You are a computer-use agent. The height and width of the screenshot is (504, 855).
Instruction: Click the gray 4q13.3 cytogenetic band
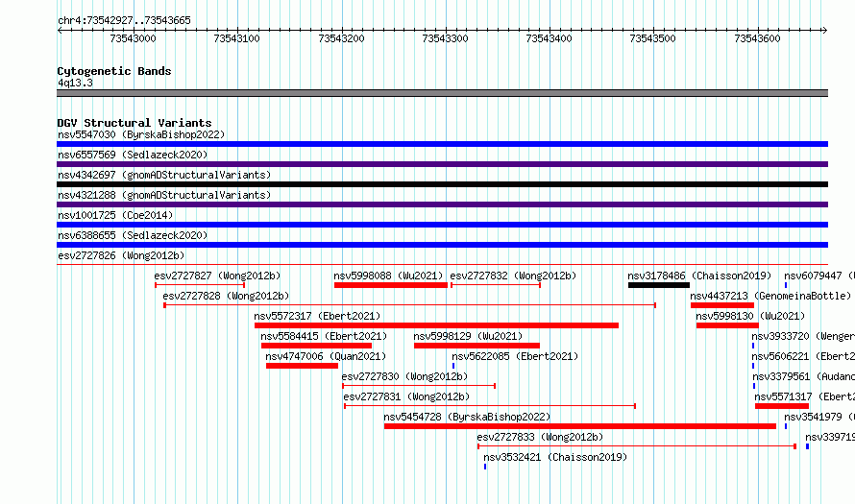[442, 93]
